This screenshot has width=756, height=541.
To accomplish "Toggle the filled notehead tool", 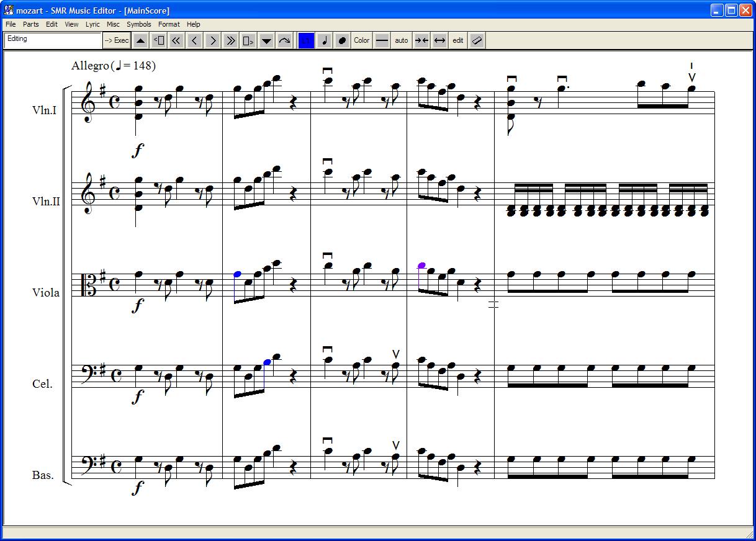I will pos(341,40).
